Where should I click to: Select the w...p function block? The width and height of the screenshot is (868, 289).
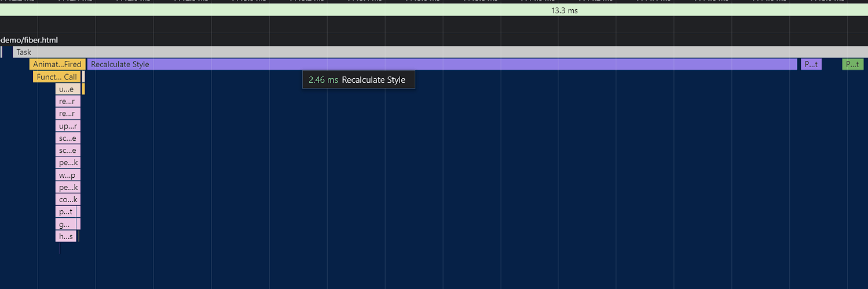[68, 175]
